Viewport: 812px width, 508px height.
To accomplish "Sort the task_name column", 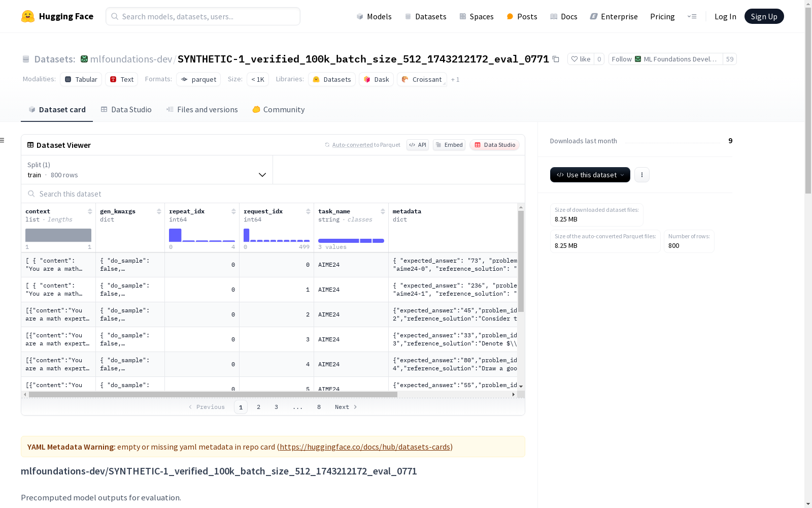I will tap(383, 211).
